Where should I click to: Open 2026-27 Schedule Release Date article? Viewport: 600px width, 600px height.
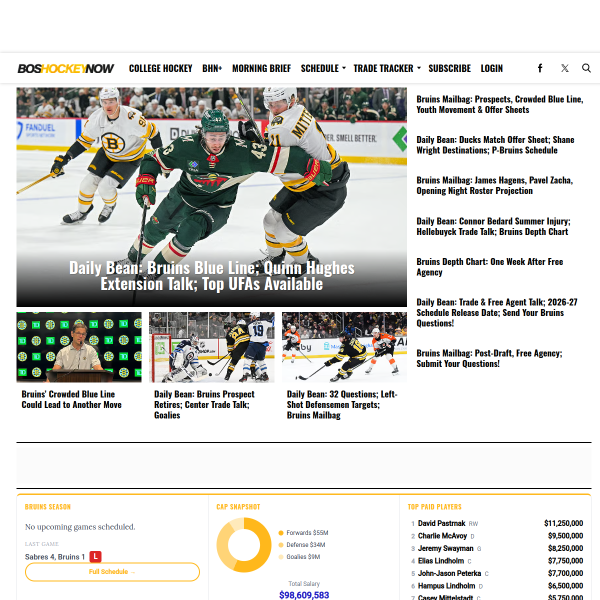497,313
